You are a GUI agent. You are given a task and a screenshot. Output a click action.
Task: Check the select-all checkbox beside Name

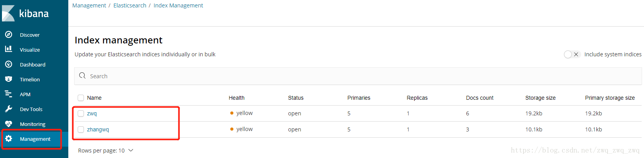click(81, 98)
